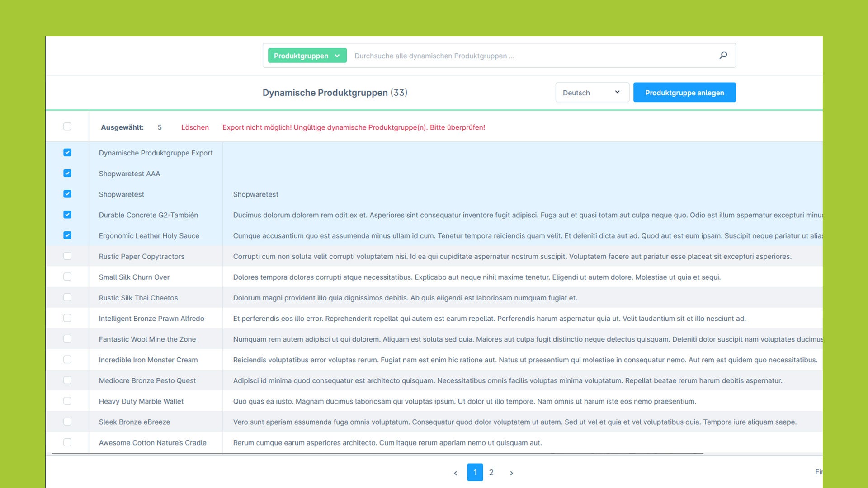868x488 pixels.
Task: Check Intelligent Bronze Prawn Alfredo checkbox
Action: coord(67,319)
